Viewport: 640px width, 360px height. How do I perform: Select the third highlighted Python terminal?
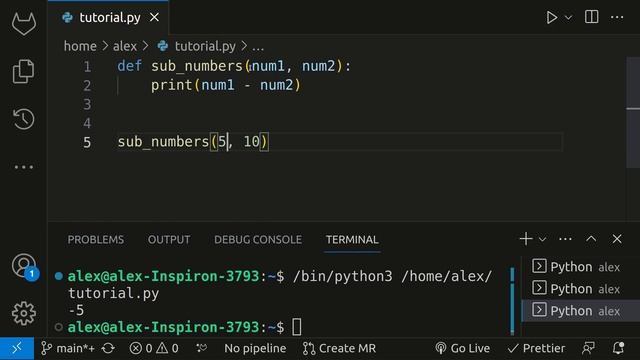point(580,311)
